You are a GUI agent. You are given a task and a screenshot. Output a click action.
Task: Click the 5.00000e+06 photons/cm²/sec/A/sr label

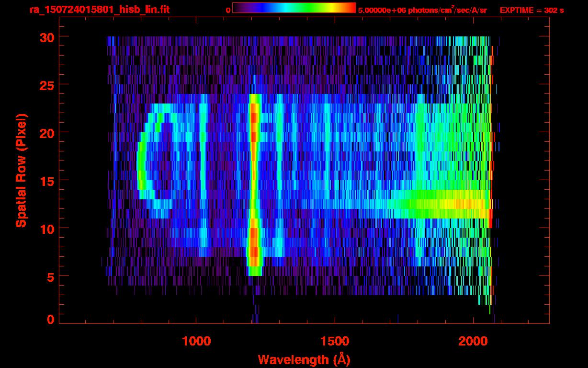(422, 10)
